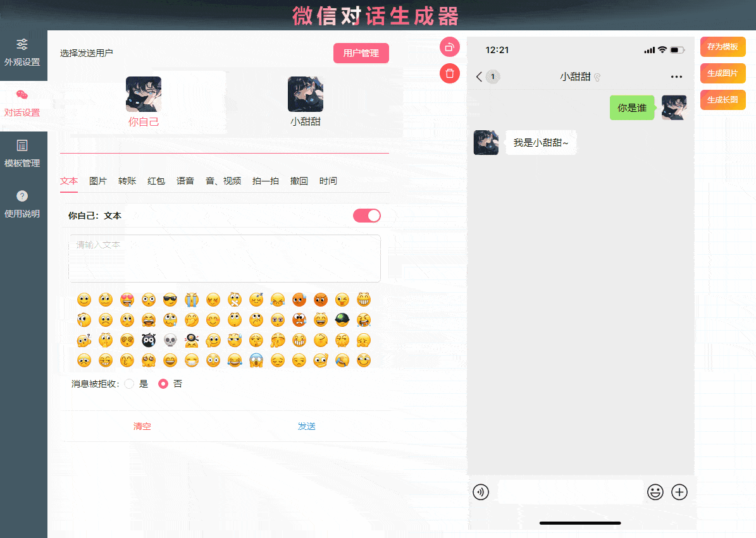Click the battery icon in phone status bar
The height and width of the screenshot is (538, 756).
click(x=678, y=50)
